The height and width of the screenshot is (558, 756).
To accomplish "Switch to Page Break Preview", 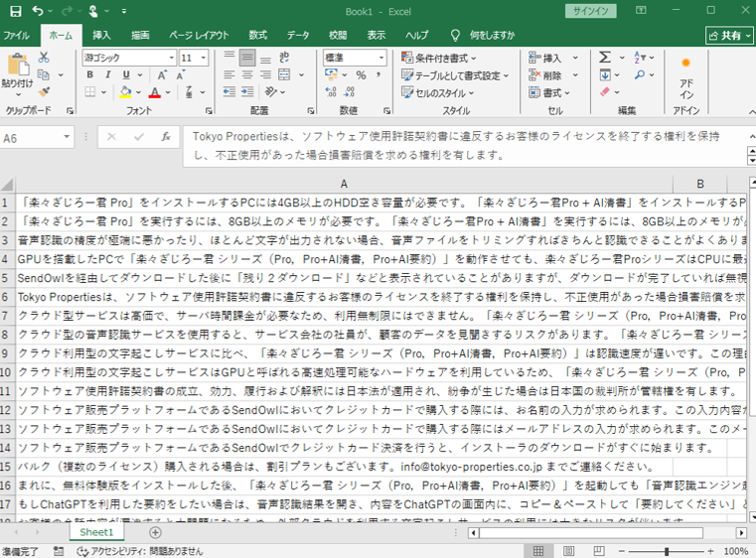I will click(599, 551).
